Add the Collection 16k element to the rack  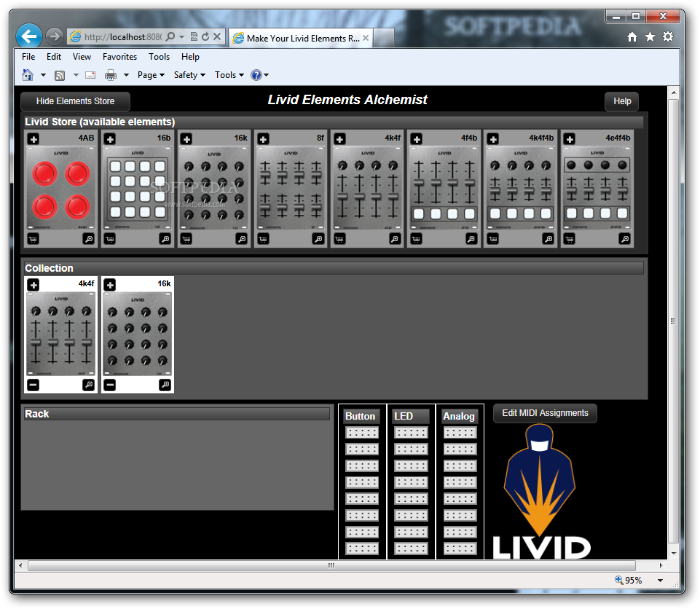point(110,284)
